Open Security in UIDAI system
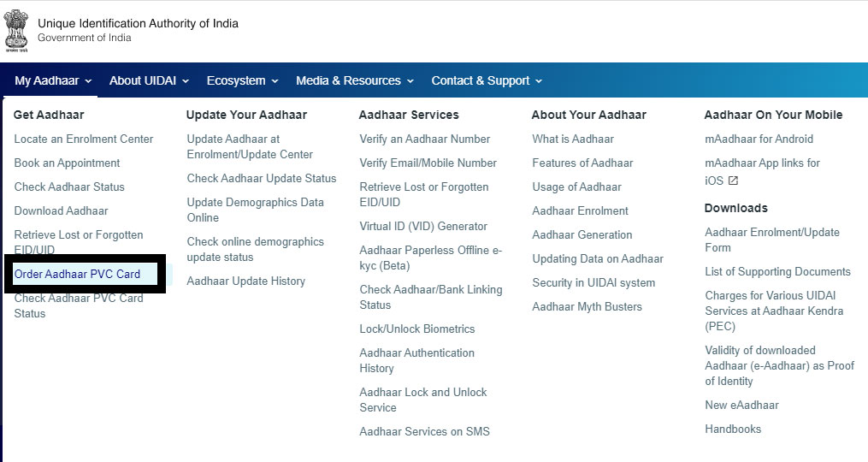The image size is (868, 462). [x=593, y=282]
